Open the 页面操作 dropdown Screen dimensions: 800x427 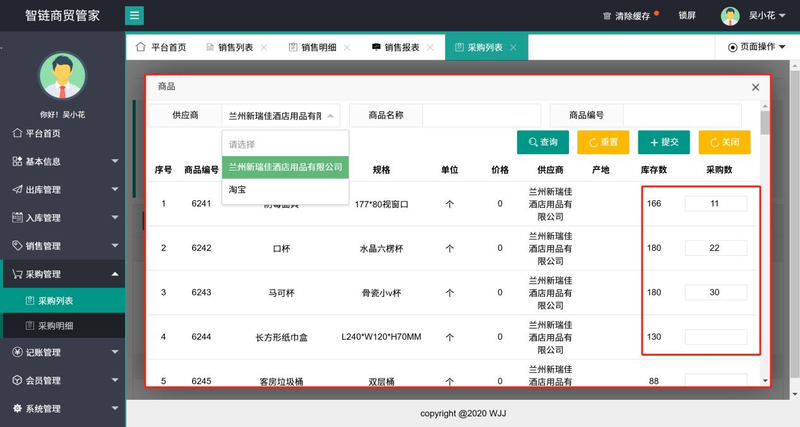point(757,47)
